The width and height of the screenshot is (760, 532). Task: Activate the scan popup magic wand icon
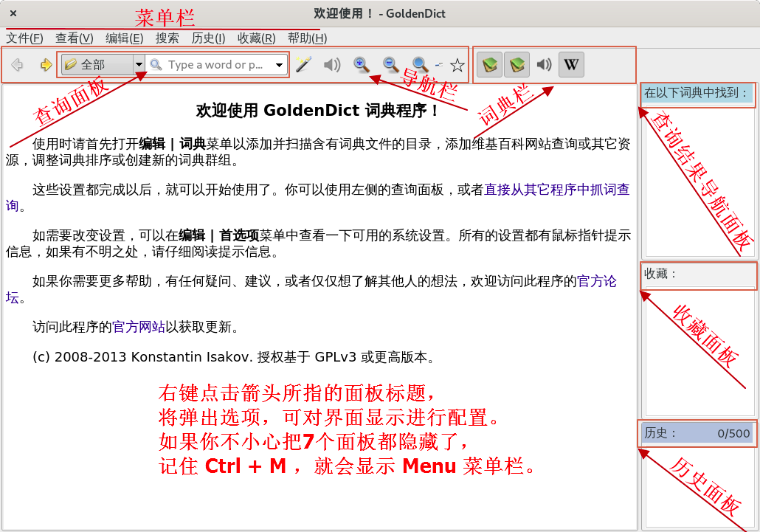pos(303,64)
